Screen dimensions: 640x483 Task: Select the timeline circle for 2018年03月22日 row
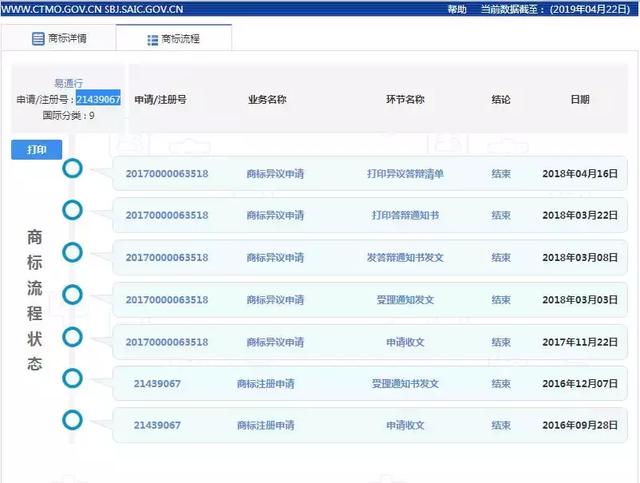tap(72, 210)
